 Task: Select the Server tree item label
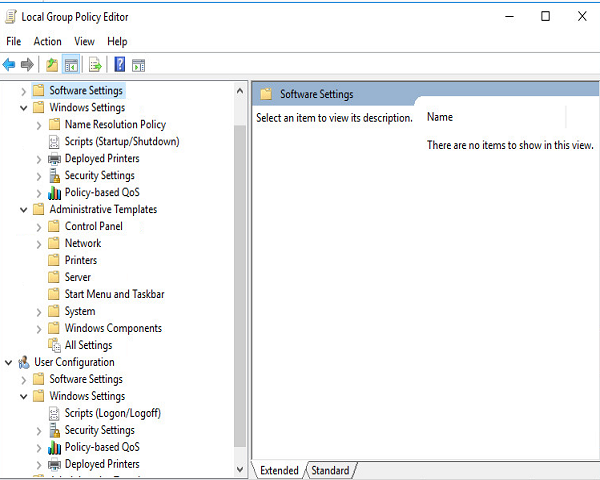tap(78, 277)
